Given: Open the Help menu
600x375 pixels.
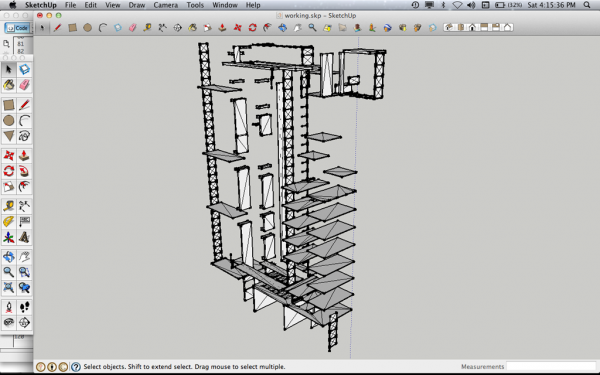Looking at the screenshot, I should click(253, 5).
